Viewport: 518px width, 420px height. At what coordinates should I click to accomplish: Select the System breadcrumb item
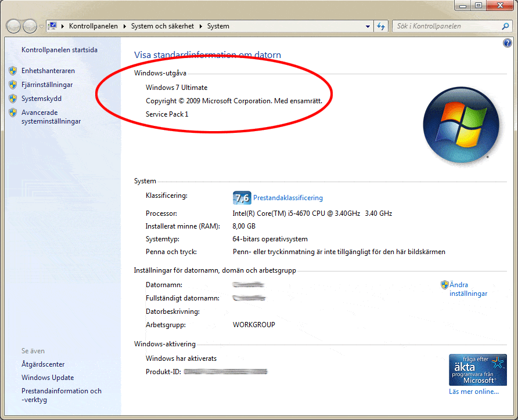[x=218, y=26]
